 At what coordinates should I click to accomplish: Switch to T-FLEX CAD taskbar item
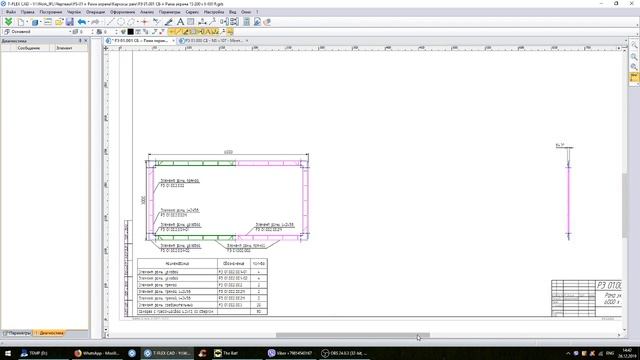tap(167, 353)
